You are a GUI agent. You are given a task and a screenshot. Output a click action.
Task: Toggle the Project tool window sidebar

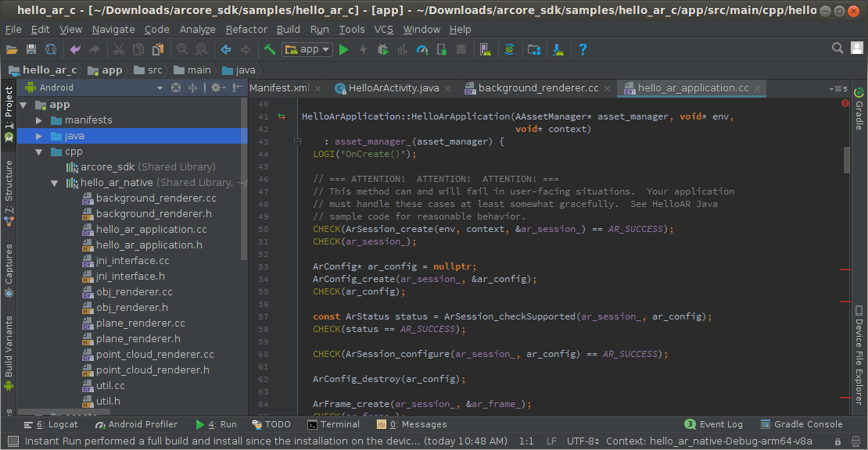coord(9,105)
